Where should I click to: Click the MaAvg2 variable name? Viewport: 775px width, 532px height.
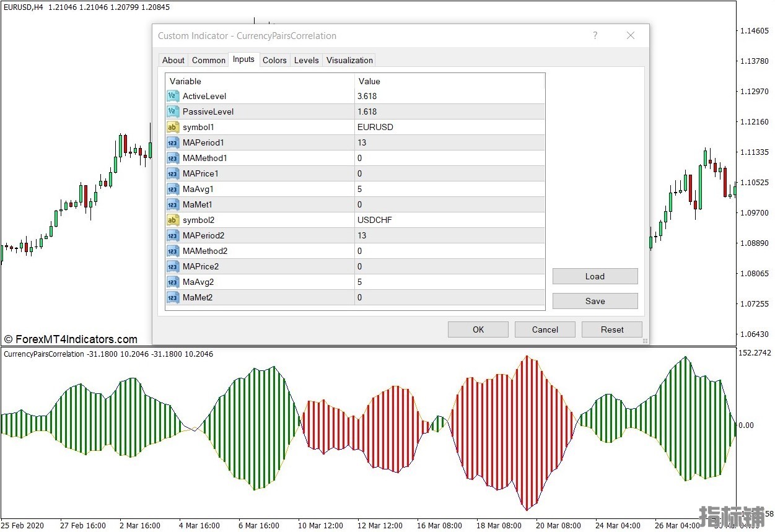198,282
